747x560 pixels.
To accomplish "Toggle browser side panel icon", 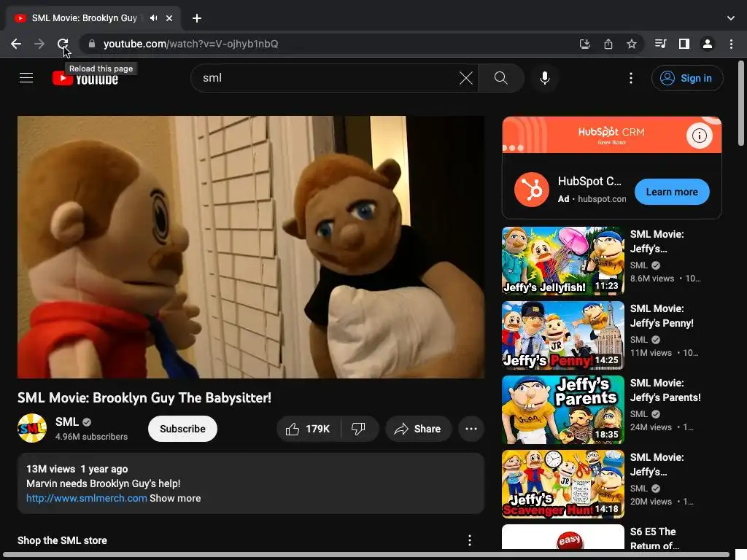I will click(684, 44).
